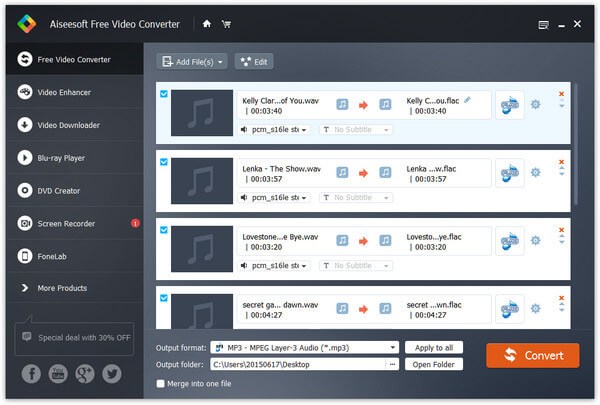
Task: Remove the Lovestone file with X
Action: [561, 230]
